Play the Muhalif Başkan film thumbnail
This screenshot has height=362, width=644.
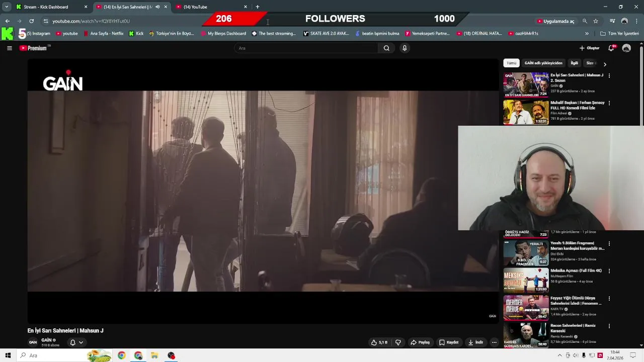(x=526, y=112)
